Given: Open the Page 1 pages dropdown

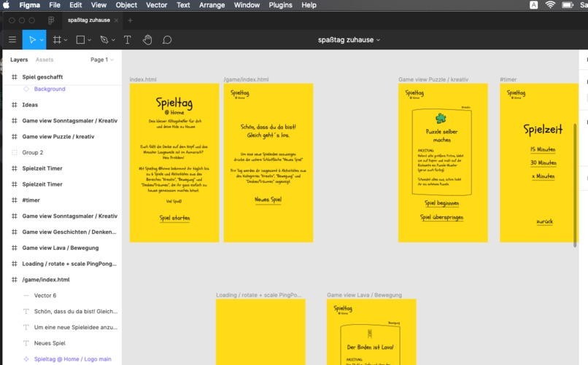Looking at the screenshot, I should coord(102,60).
